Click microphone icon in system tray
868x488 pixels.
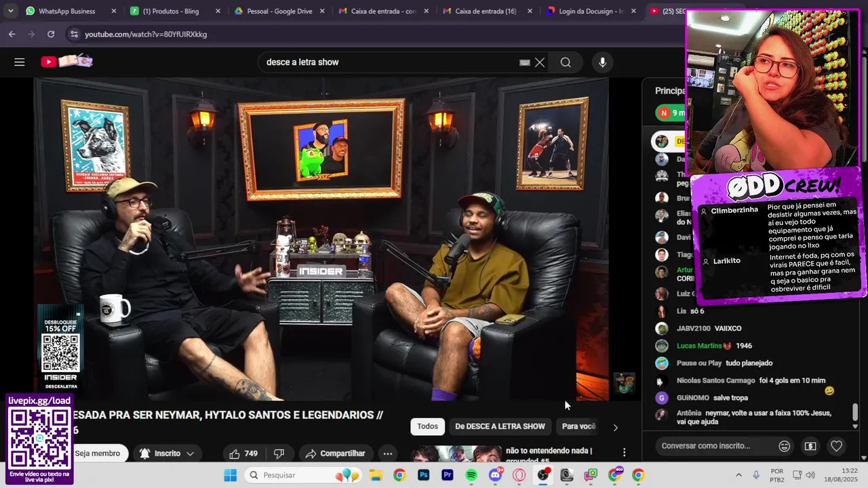756,475
